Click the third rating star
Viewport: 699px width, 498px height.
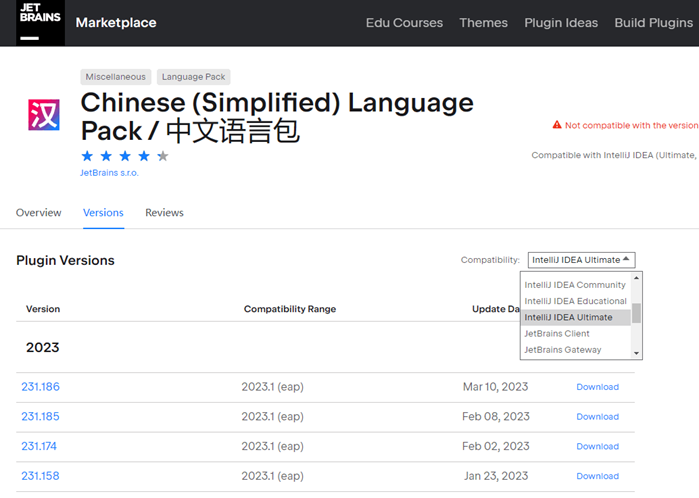(125, 156)
